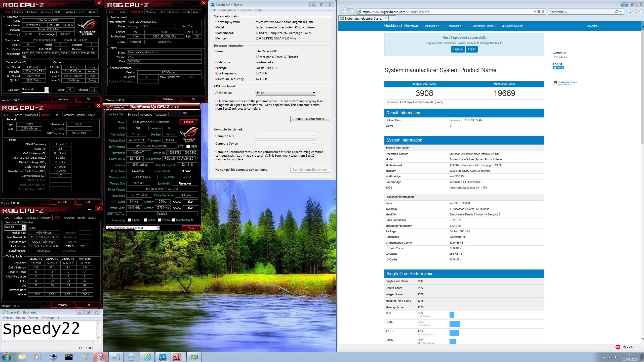Viewport: 644px width, 362px height.
Task: Open the Bench tab in the Mainboard CPU-Z window
Action: point(186,12)
